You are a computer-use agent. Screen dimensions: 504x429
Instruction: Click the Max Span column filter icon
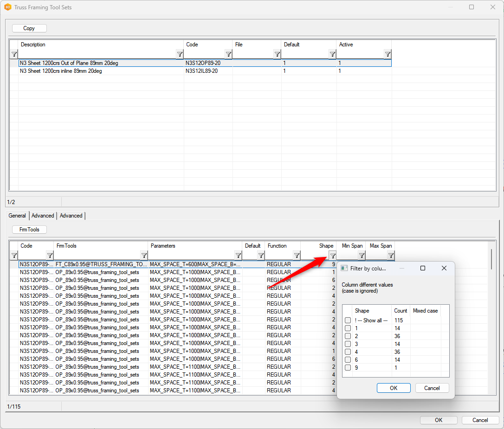(391, 256)
